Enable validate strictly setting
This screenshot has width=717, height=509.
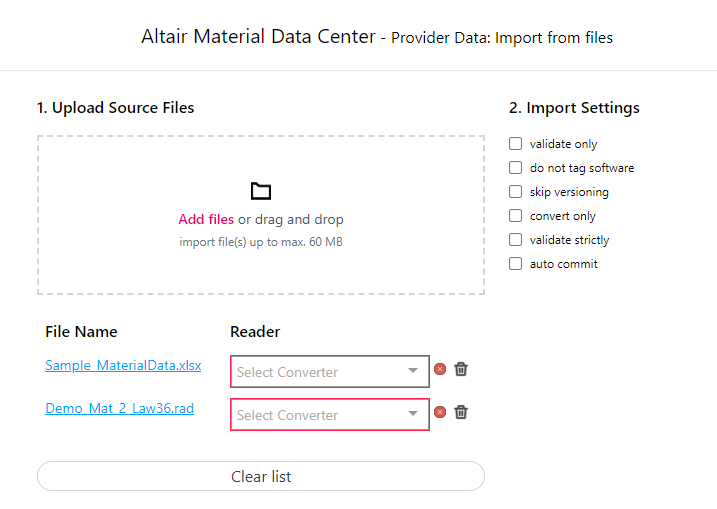pos(516,240)
